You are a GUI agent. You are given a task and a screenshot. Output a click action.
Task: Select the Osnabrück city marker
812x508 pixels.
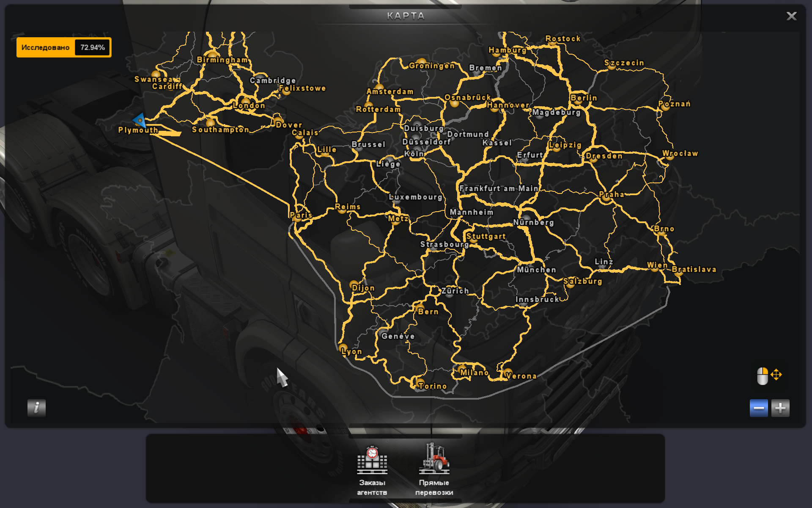click(x=455, y=103)
